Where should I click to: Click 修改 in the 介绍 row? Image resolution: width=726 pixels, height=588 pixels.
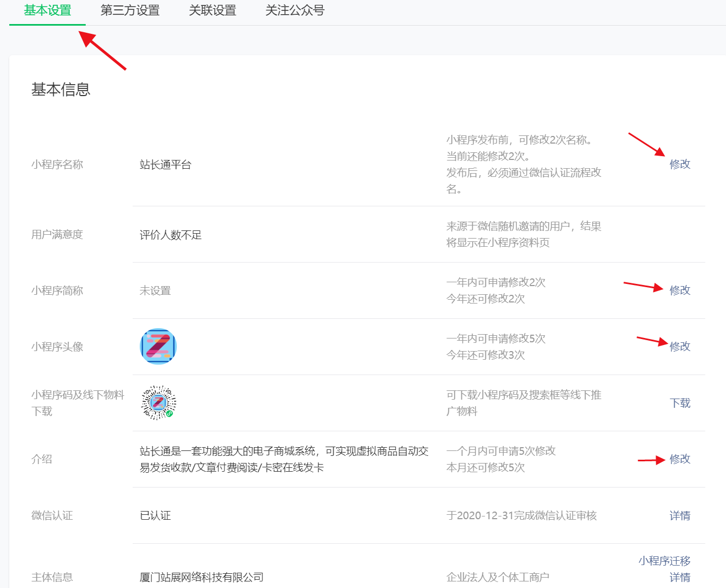click(x=680, y=459)
